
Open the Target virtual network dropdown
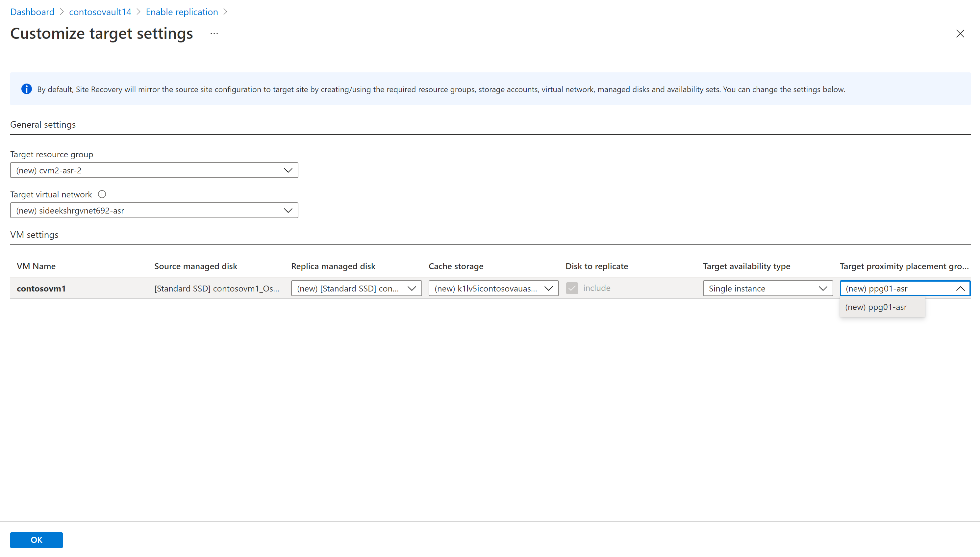coord(154,211)
